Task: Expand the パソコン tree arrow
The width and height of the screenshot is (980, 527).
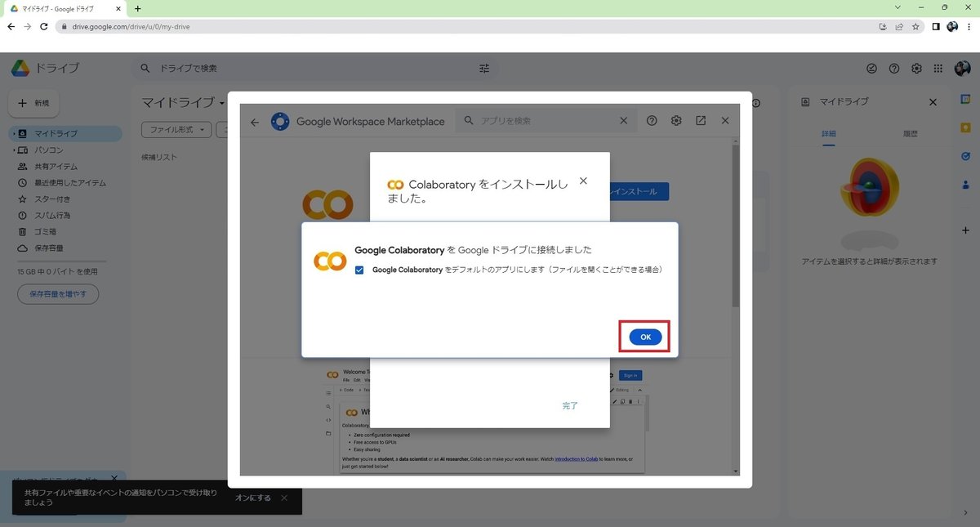Action: [x=12, y=150]
